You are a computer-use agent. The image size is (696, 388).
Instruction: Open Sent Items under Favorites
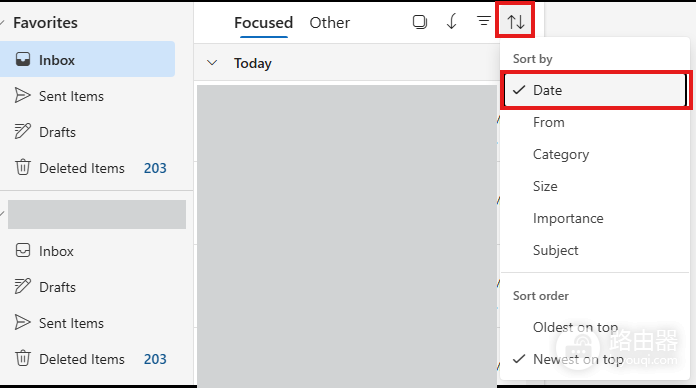87,96
